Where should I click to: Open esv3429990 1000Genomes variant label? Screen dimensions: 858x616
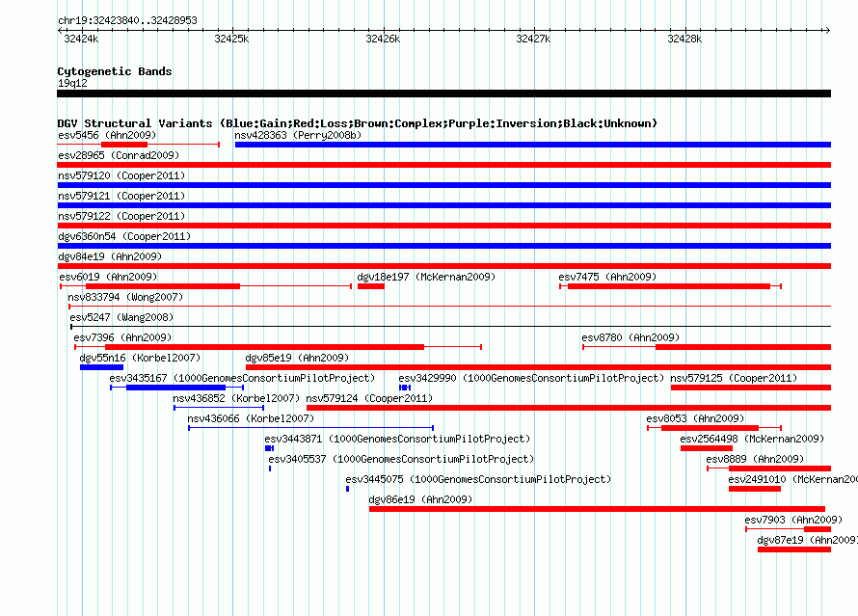(x=531, y=378)
